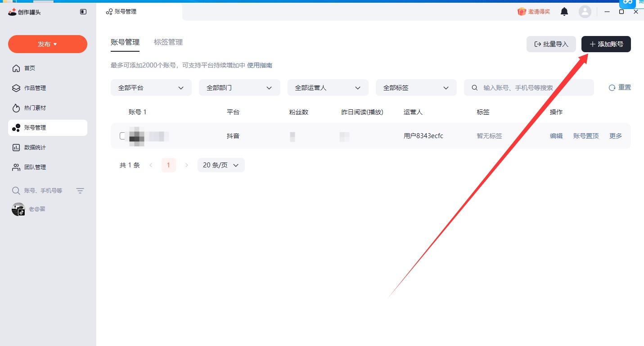Image resolution: width=644 pixels, height=346 pixels.
Task: Collapse the sidebar with the panel toggle icon
Action: click(x=83, y=12)
